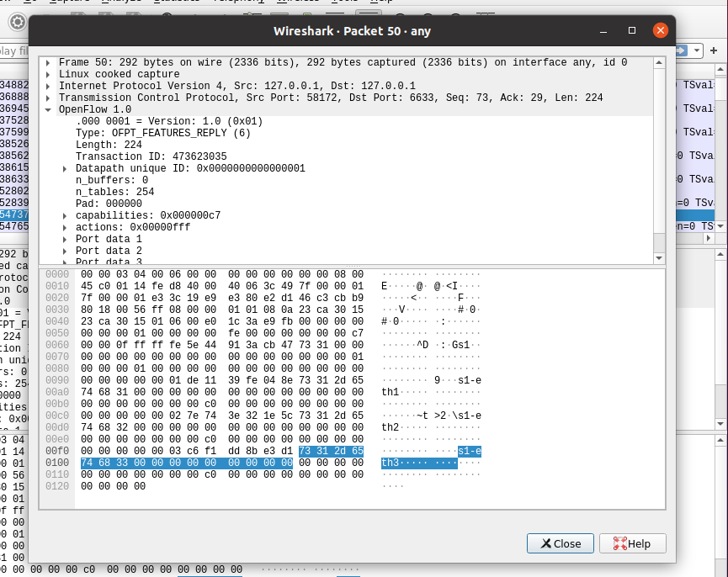Click highlighted ASCII text th3

click(391, 463)
